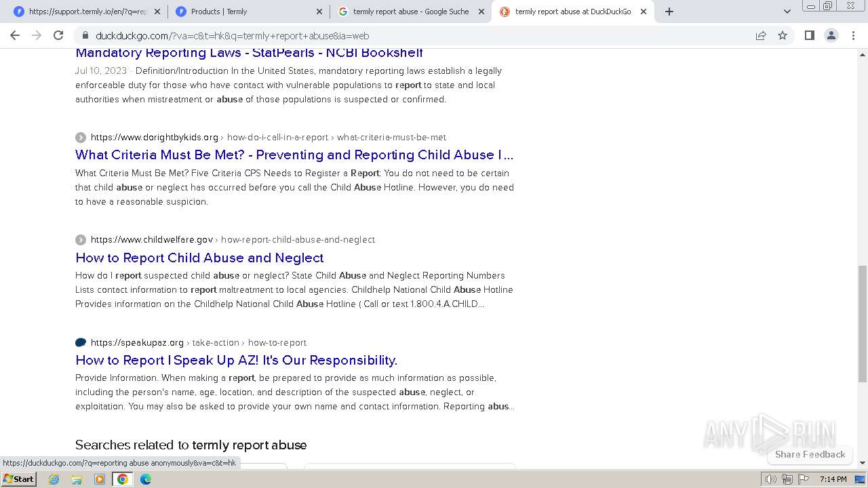Click the dorightbykids.org URL link
This screenshot has width=868, height=488.
click(155, 137)
